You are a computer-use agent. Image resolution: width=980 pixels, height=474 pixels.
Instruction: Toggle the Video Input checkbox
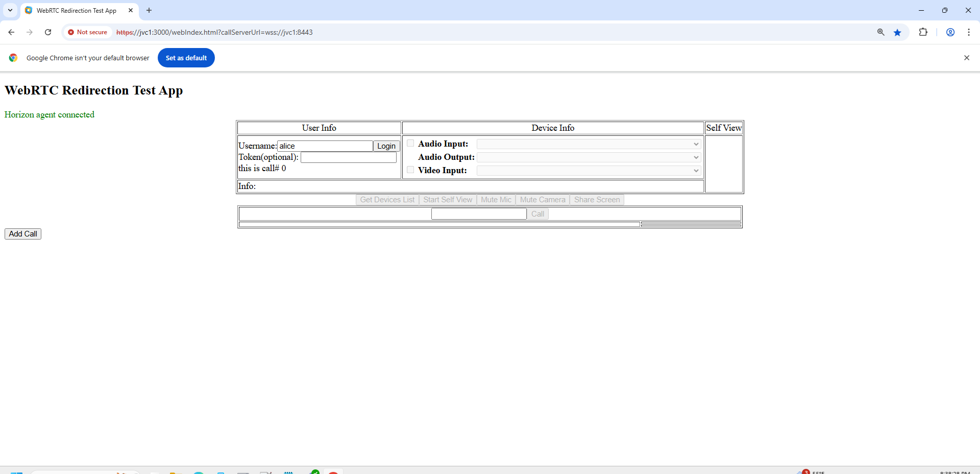410,170
